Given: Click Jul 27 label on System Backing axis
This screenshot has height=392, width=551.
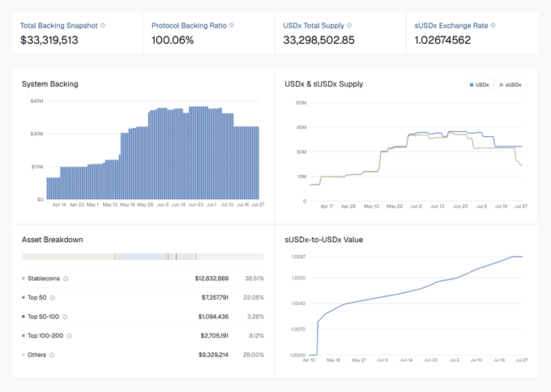Looking at the screenshot, I should (x=258, y=204).
